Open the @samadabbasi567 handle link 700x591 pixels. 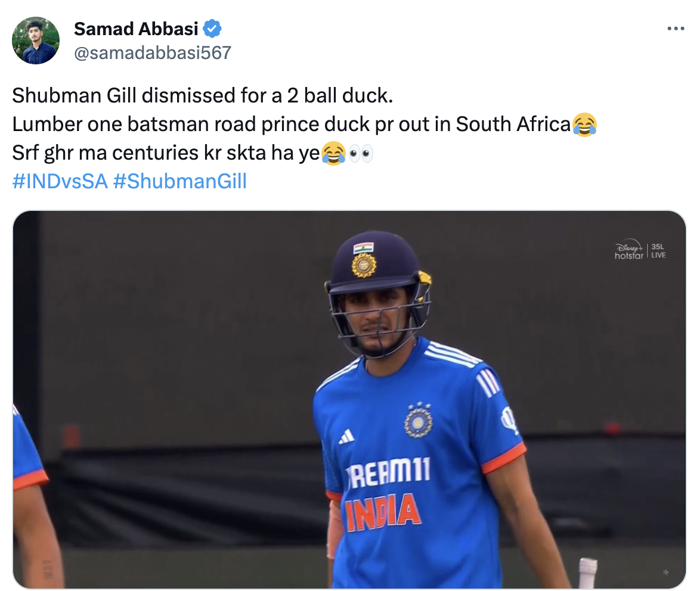point(152,53)
